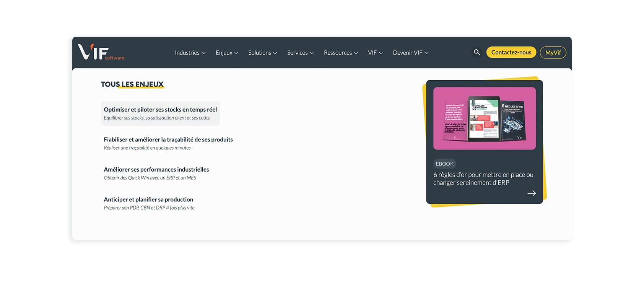Click the EBOOK tag label

point(445,164)
